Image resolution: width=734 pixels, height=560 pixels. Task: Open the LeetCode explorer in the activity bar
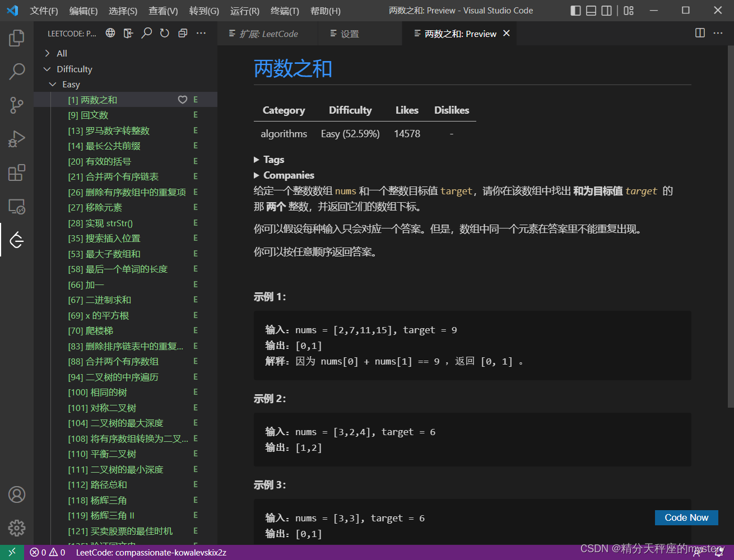16,240
